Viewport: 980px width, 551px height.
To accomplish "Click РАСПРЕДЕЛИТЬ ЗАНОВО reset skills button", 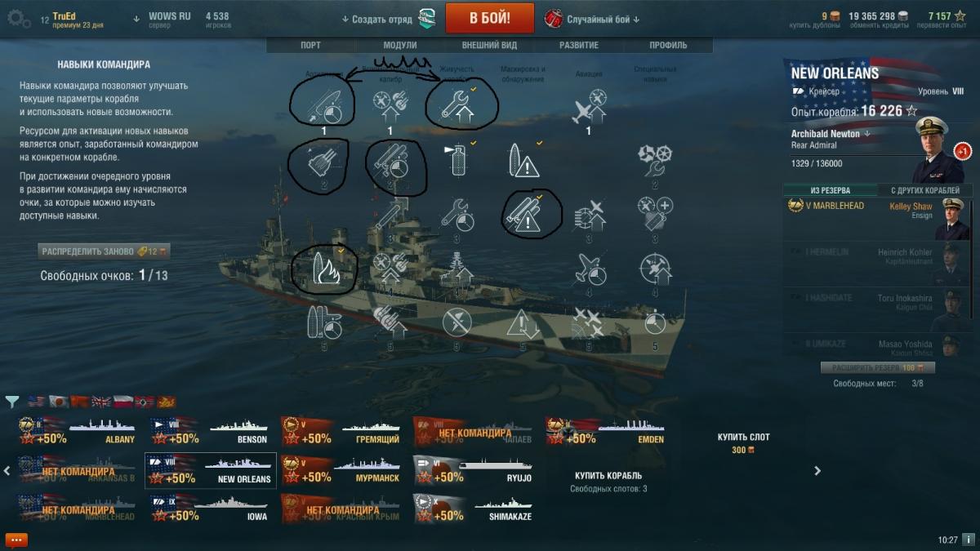I will (x=105, y=251).
